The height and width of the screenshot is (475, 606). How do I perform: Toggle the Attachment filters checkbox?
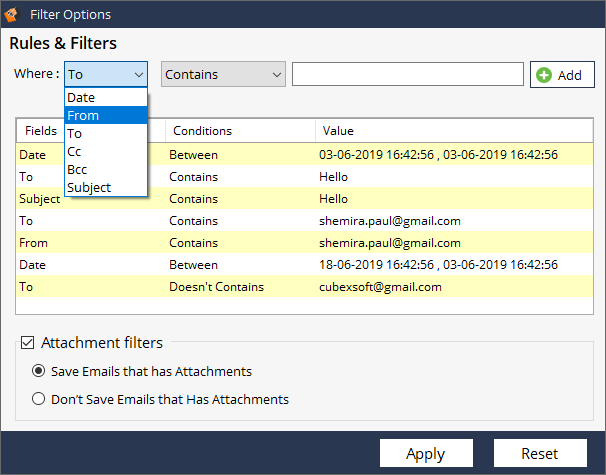(x=28, y=343)
